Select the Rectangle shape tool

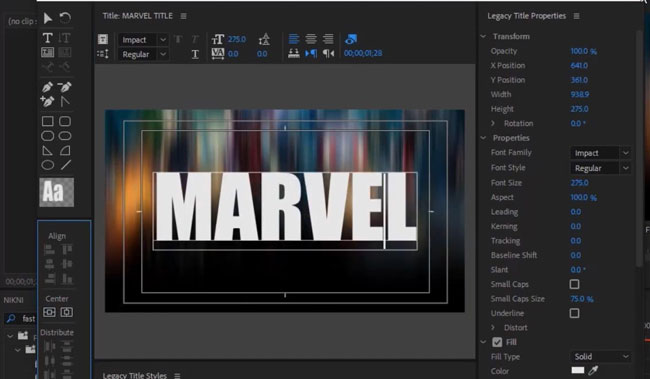(x=48, y=121)
